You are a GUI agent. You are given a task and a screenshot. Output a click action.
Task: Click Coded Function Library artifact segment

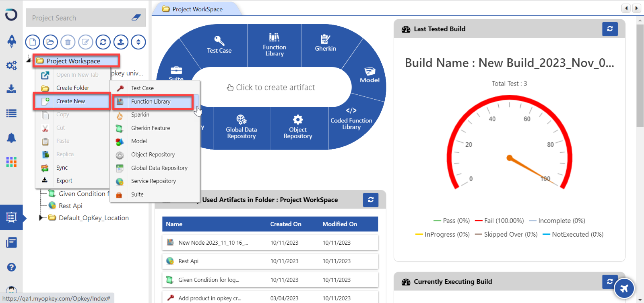point(351,121)
